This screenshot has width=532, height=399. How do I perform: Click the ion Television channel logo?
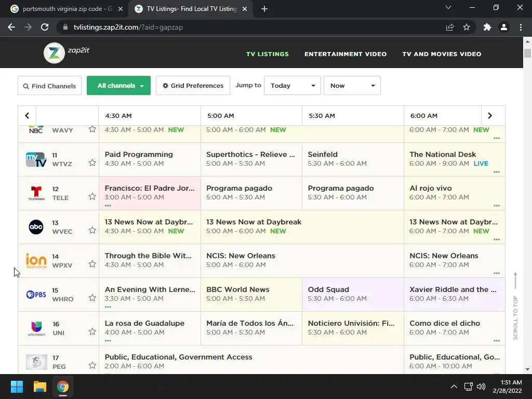click(x=36, y=261)
